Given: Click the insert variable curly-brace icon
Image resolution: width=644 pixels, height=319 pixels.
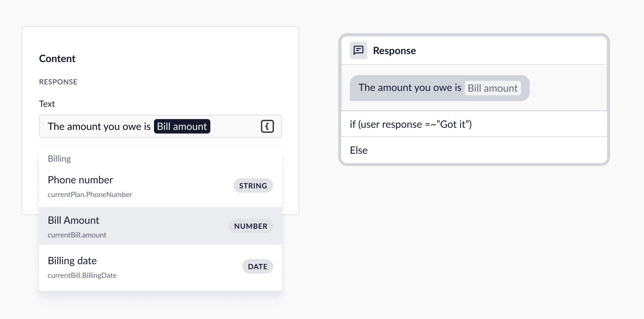Looking at the screenshot, I should [x=267, y=126].
